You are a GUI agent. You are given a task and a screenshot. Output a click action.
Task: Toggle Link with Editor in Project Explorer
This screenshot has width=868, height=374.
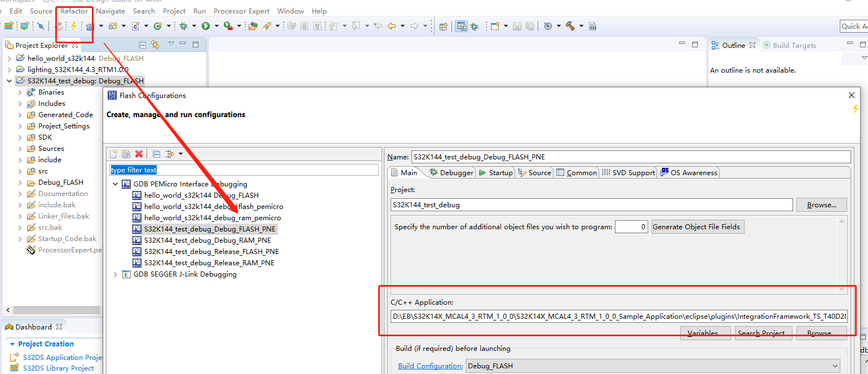pos(155,44)
